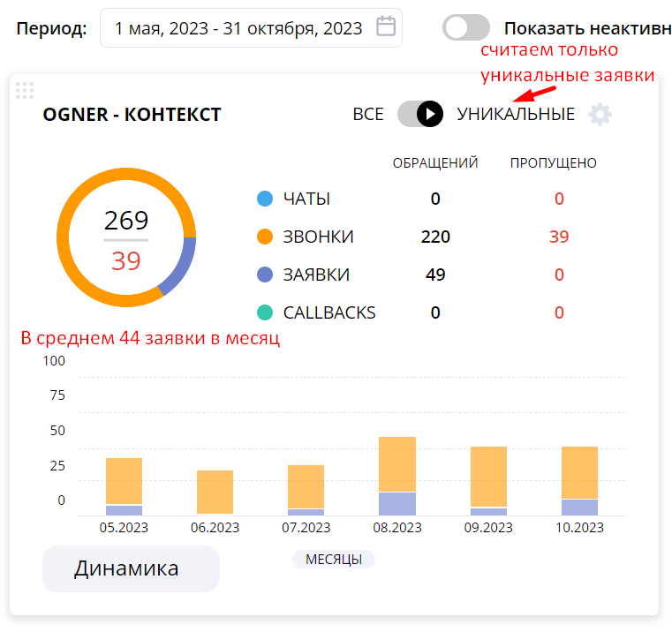Open the МЕСЯЦЫ grouping selector
672x632 pixels.
[x=334, y=559]
